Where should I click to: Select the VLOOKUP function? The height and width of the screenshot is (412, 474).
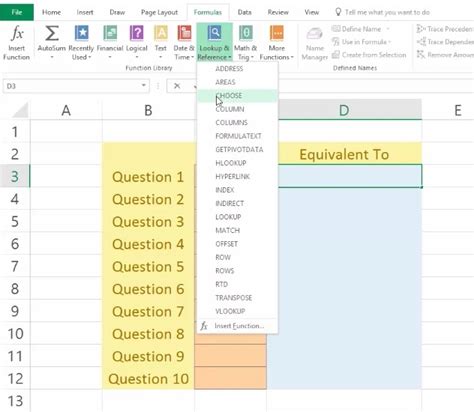(237, 311)
